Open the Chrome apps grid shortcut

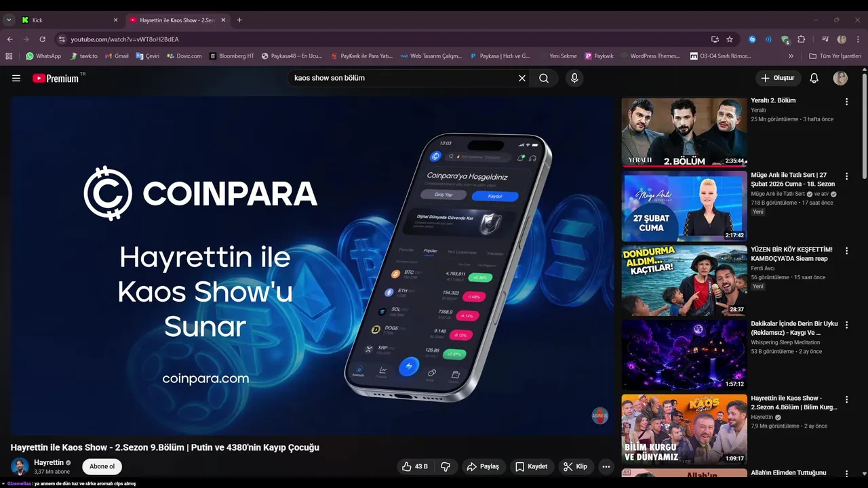(x=9, y=56)
